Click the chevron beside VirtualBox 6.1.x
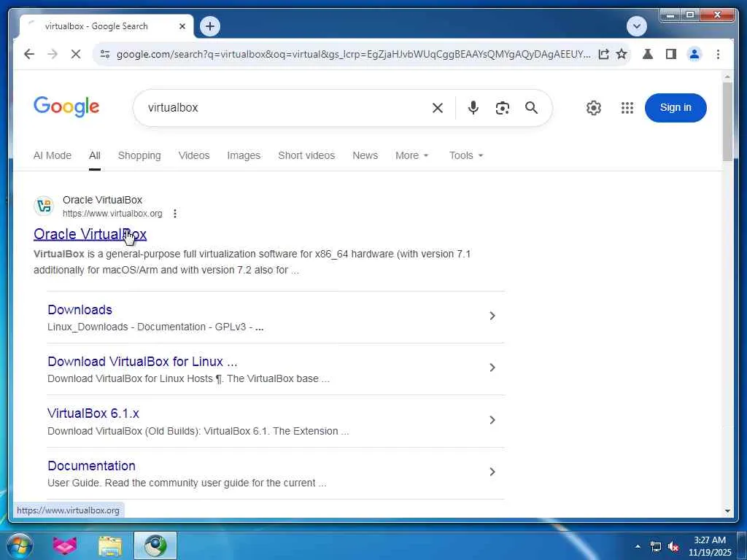The height and width of the screenshot is (560, 747). [492, 419]
